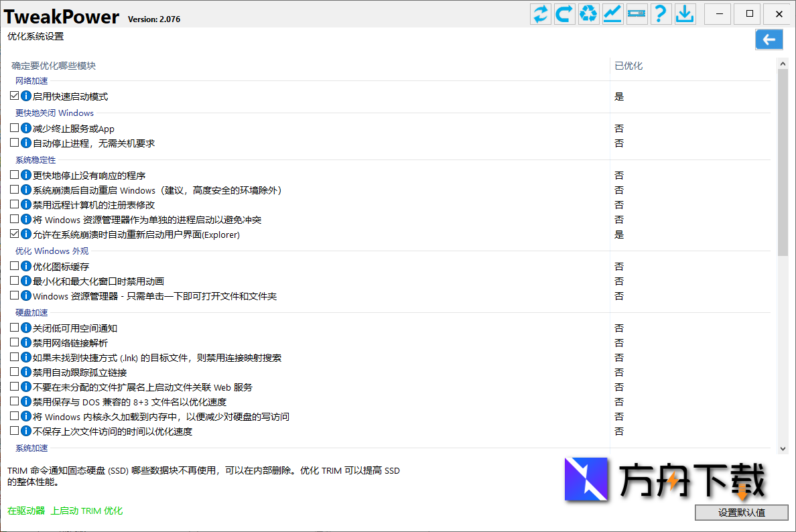796x532 pixels.
Task: Enable 关闭低可用空间通知
Action: [x=14, y=328]
